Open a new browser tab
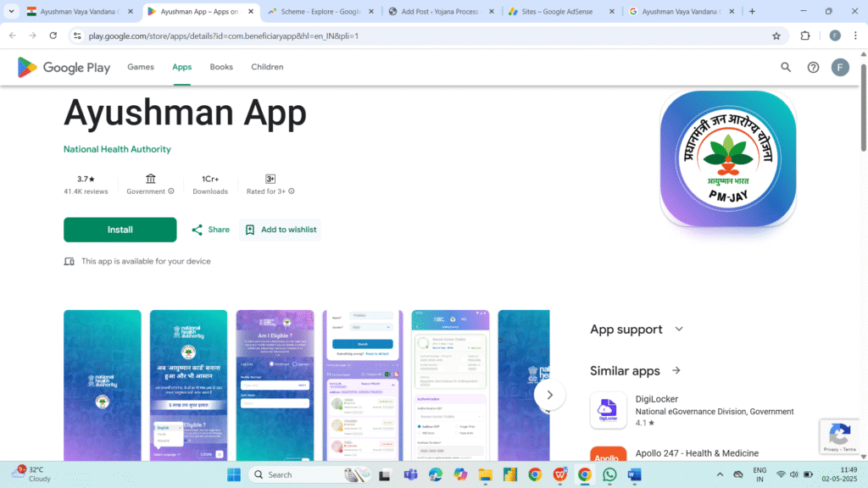This screenshot has height=488, width=868. point(752,11)
